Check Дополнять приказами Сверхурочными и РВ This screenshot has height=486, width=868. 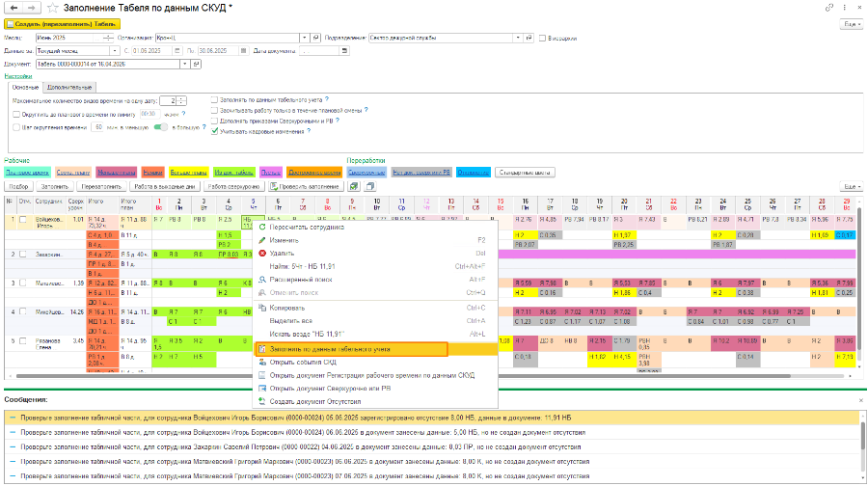[214, 121]
